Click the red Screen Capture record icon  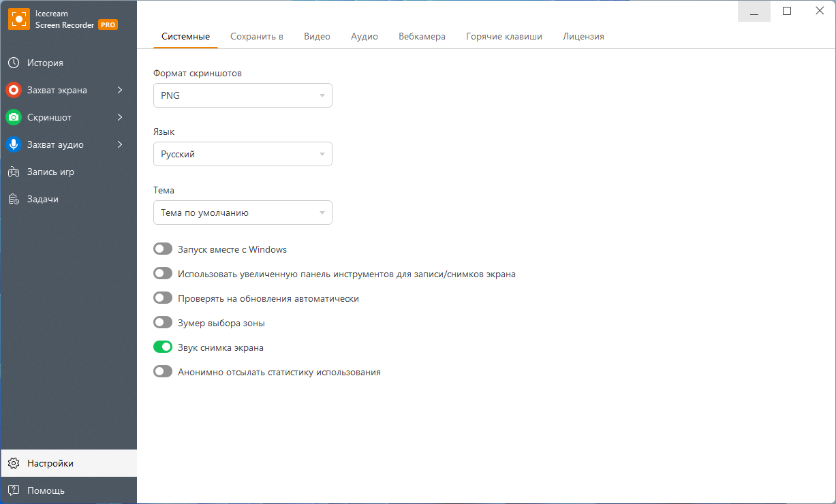[13, 90]
